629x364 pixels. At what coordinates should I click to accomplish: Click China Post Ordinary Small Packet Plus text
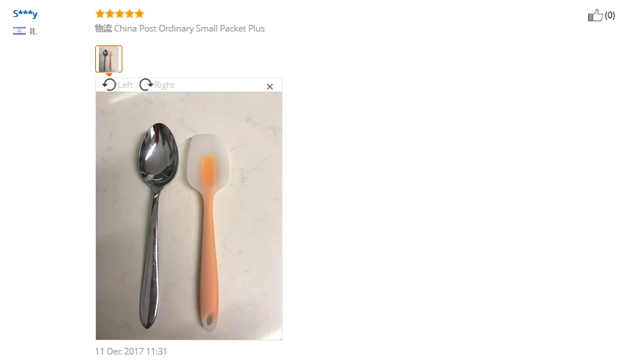tap(190, 29)
